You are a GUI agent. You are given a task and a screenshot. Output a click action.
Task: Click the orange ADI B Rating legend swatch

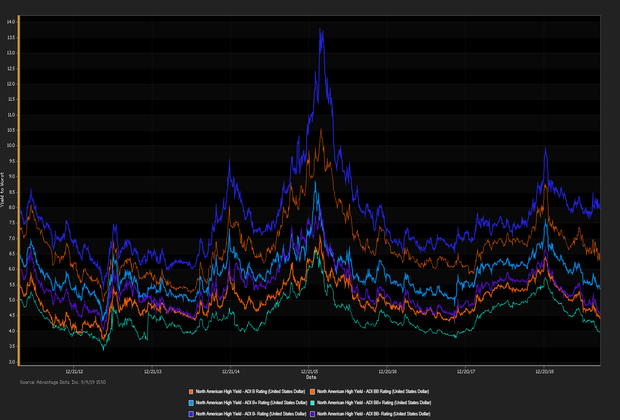tap(191, 392)
